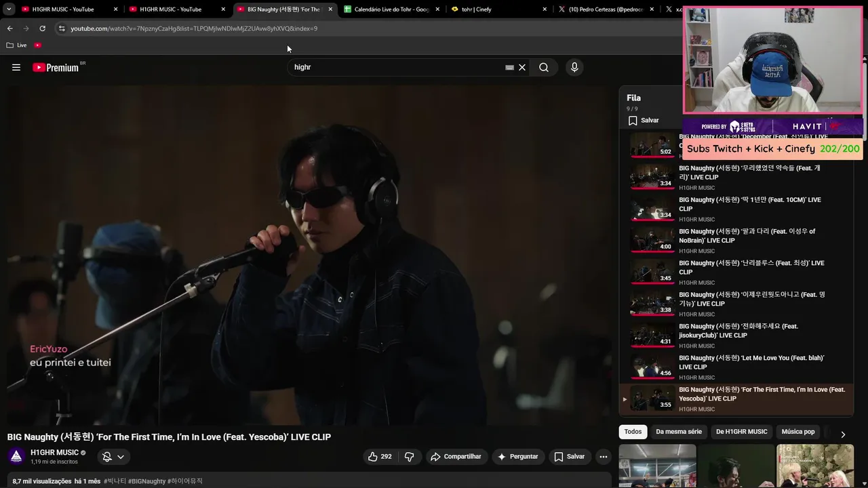This screenshot has height=488, width=868.
Task: Dislike the video with thumbs-down button
Action: [409, 457]
